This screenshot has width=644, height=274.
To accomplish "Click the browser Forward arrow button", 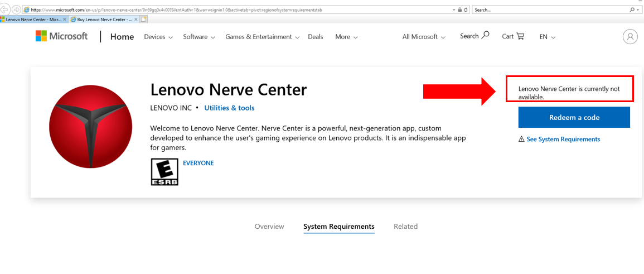I will point(16,9).
